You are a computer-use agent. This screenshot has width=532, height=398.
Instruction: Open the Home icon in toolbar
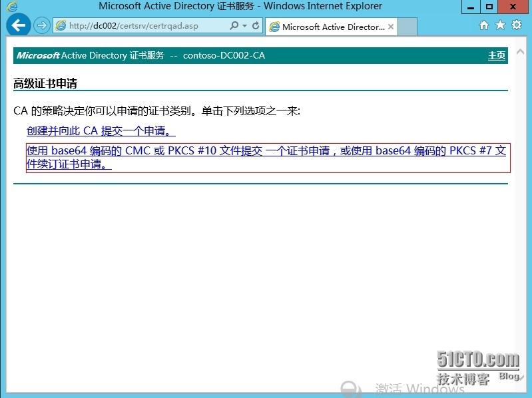(484, 25)
